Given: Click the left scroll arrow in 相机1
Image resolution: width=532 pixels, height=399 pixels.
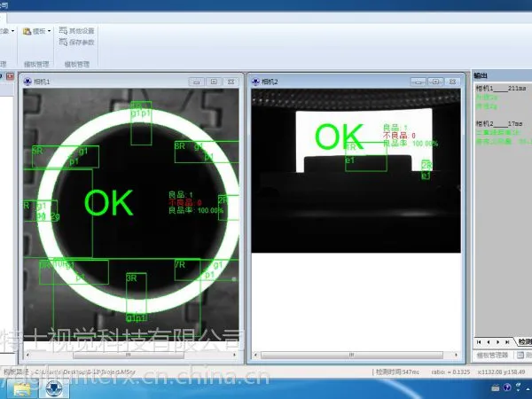Looking at the screenshot, I should point(27,355).
